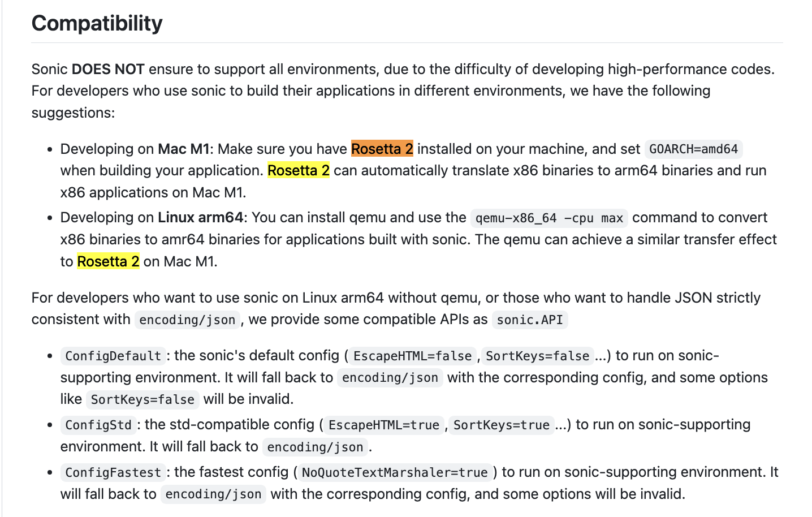812x517 pixels.
Task: Click the Compatibility section heading
Action: [97, 23]
